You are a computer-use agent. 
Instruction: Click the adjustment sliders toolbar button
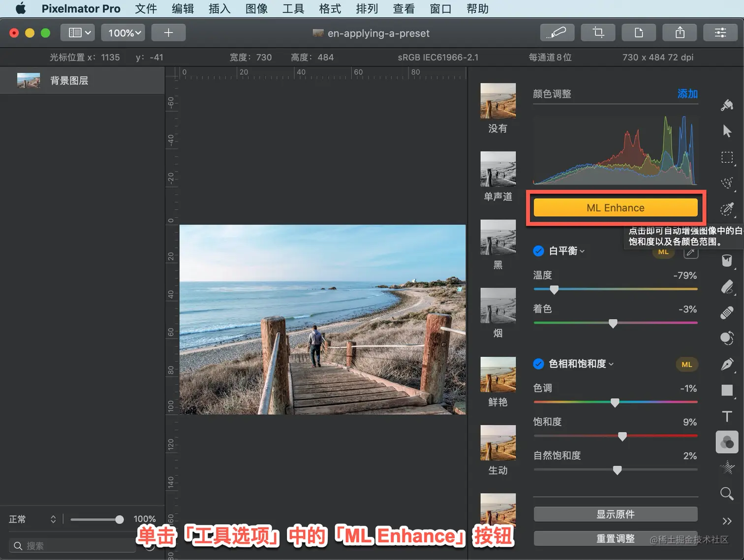point(720,32)
